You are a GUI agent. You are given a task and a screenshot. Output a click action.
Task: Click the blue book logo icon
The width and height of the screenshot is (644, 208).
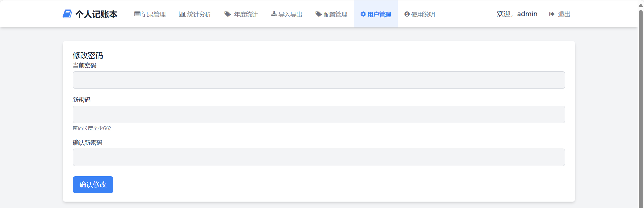point(67,14)
